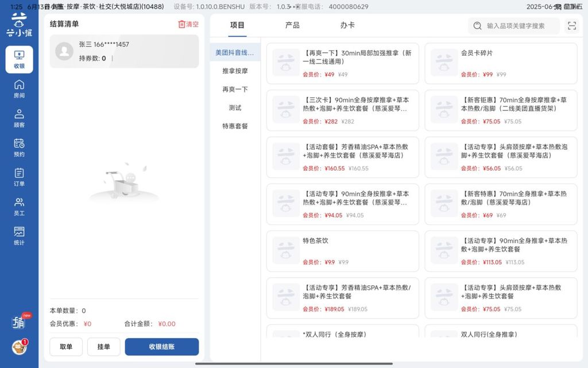Click thumbnail of 【再爽一下】30min item
Image resolution: width=588 pixels, height=368 pixels.
click(x=286, y=63)
